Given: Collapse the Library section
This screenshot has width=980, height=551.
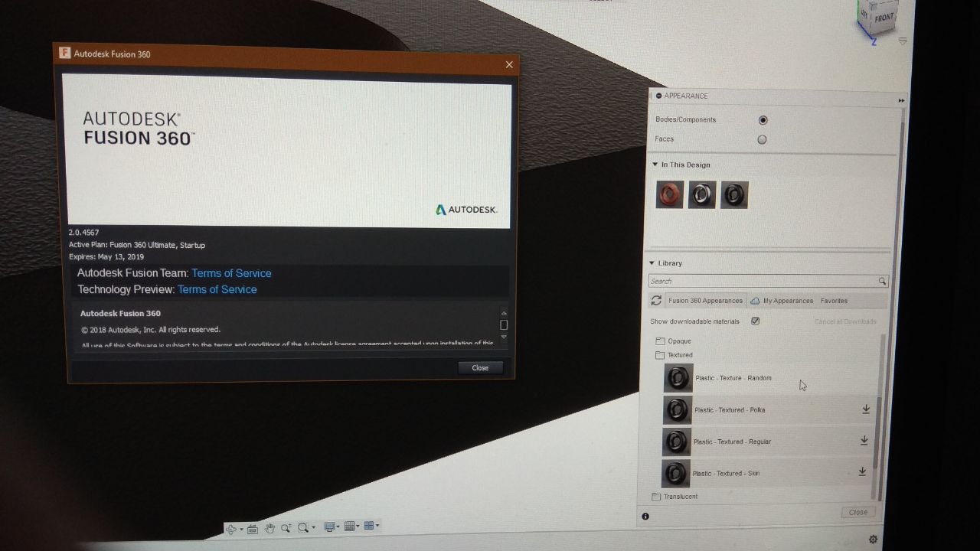Looking at the screenshot, I should click(653, 263).
